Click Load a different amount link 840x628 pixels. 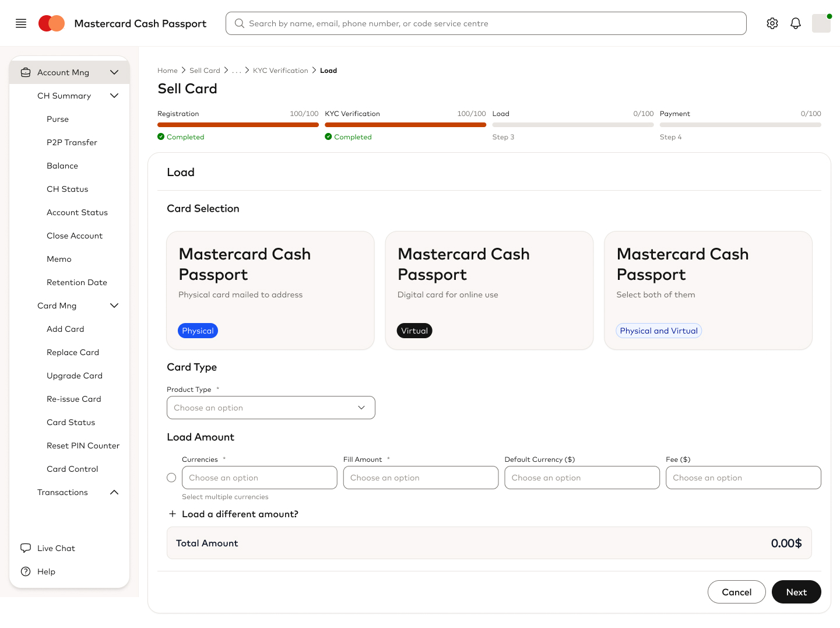240,514
